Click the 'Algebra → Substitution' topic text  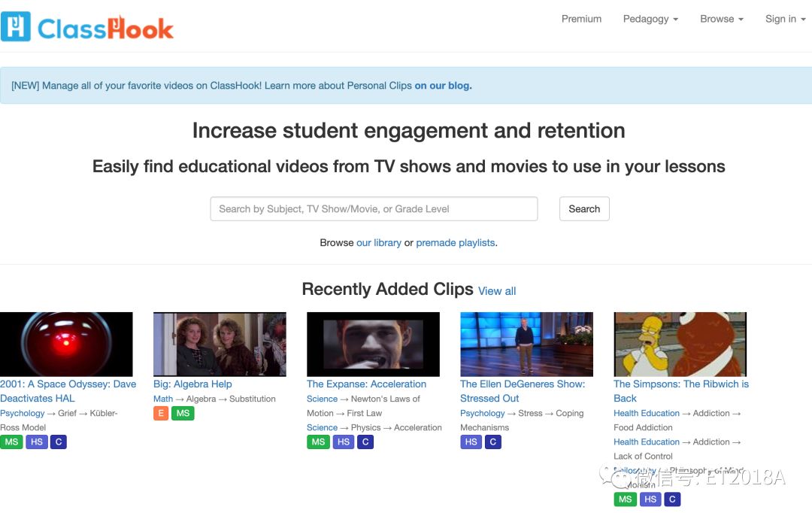(231, 399)
